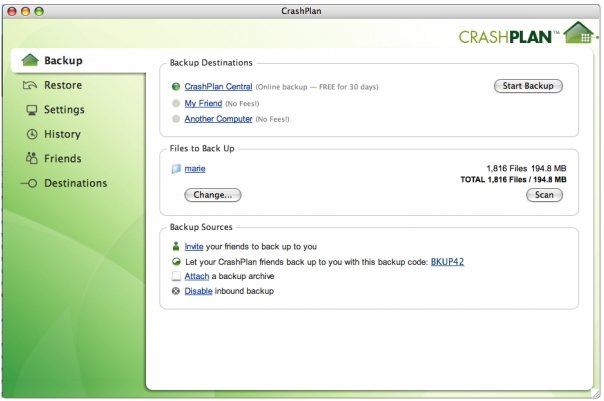This screenshot has width=604, height=401.
Task: Switch to the Destinations tab
Action: (x=76, y=183)
